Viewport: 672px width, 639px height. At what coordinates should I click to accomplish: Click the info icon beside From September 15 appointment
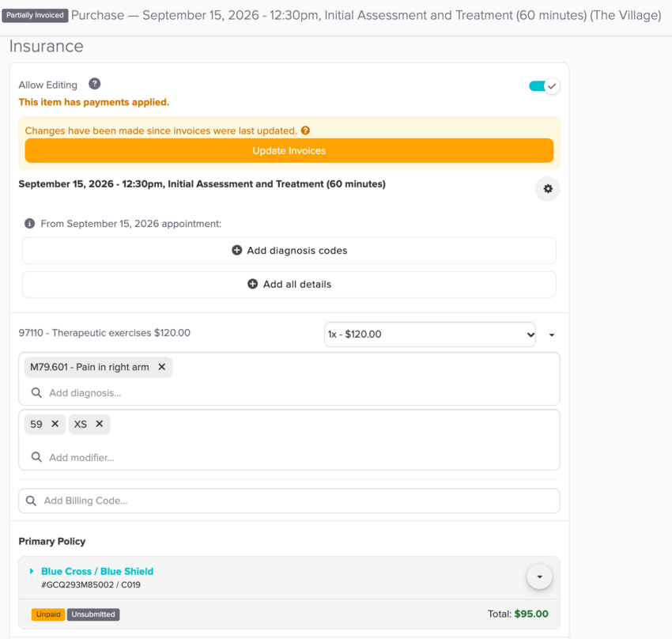click(x=29, y=224)
